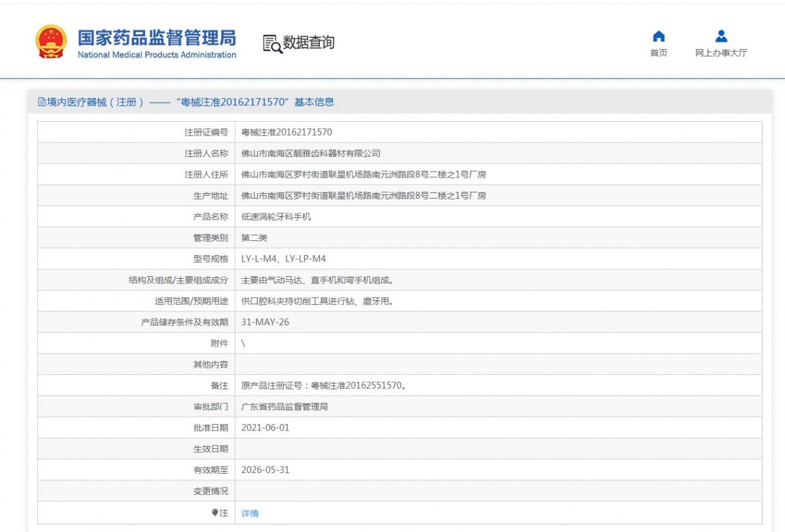Image resolution: width=785 pixels, height=532 pixels.
Task: Go to 首页 text label
Action: (x=659, y=53)
